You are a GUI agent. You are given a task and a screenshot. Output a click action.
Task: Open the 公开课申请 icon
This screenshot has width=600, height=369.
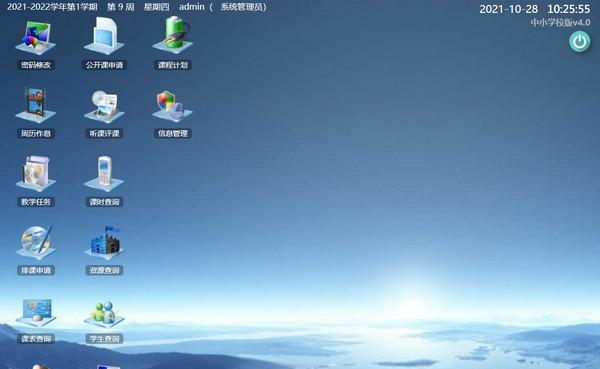click(x=104, y=37)
